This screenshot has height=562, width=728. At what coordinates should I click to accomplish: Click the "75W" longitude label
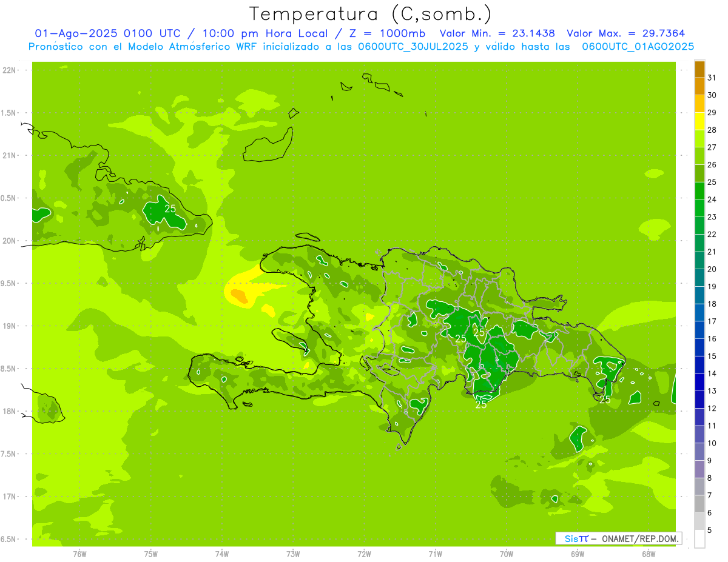click(151, 554)
